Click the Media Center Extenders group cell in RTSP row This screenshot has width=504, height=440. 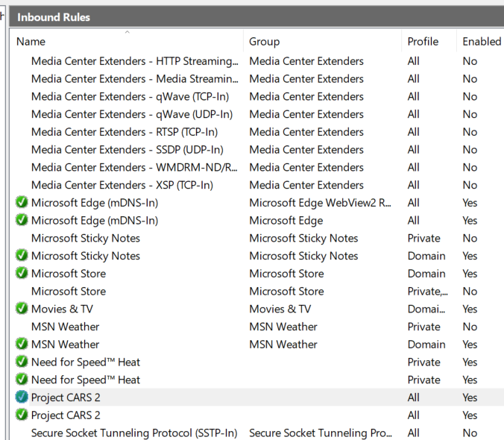tap(306, 132)
